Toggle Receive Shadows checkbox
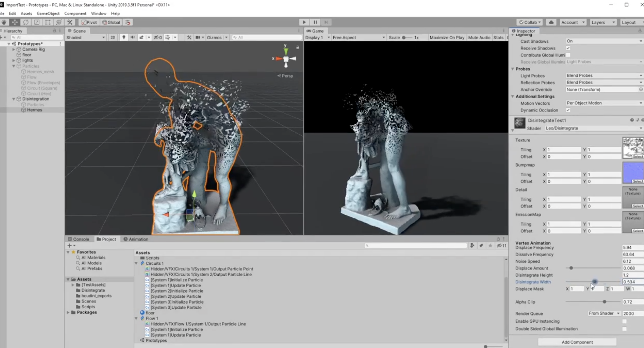 (x=568, y=48)
